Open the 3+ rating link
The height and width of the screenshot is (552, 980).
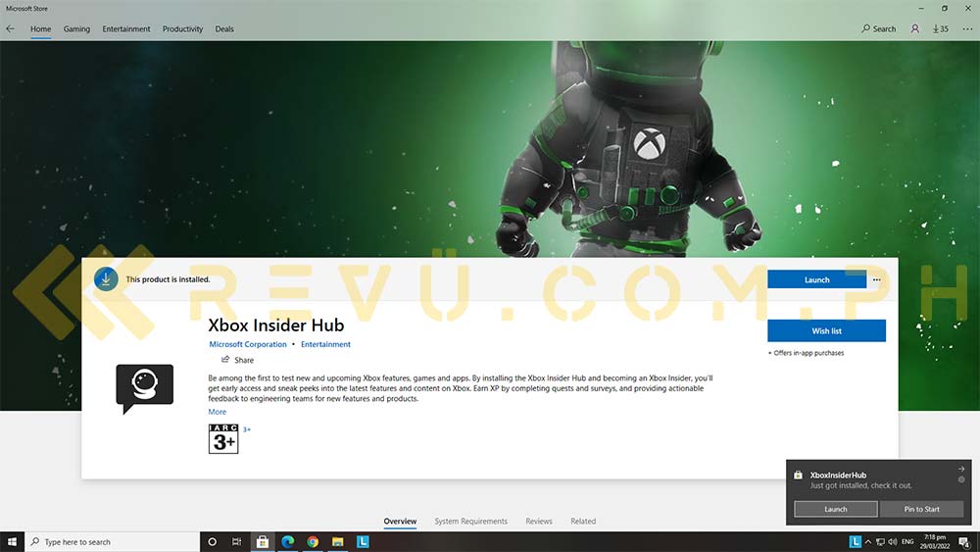(247, 429)
